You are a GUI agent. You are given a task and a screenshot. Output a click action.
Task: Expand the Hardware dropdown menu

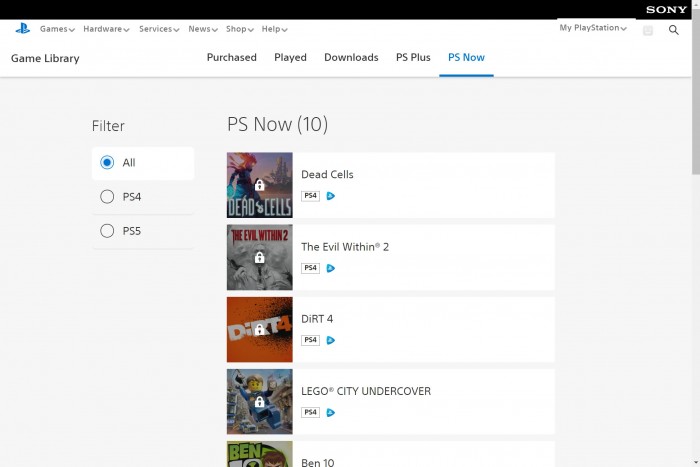coord(106,29)
